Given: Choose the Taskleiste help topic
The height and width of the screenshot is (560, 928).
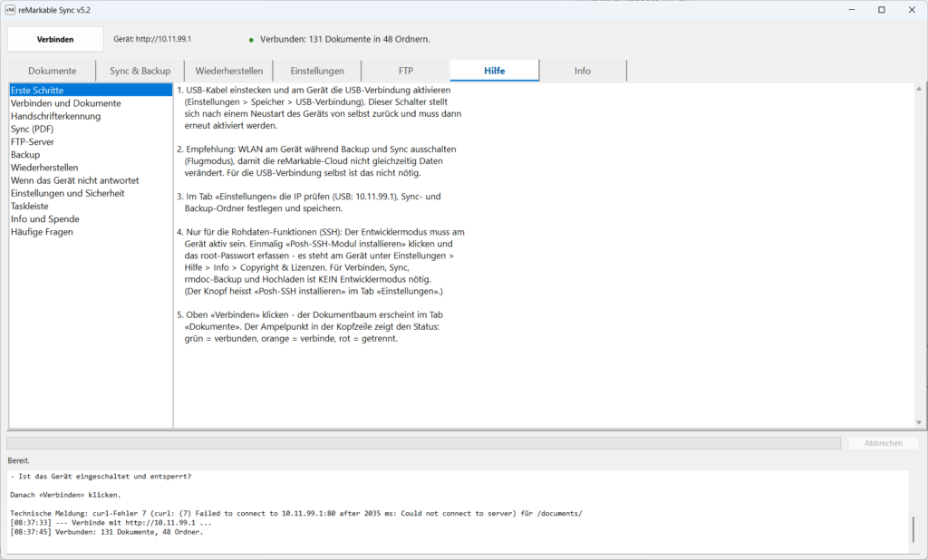Looking at the screenshot, I should tap(91, 206).
